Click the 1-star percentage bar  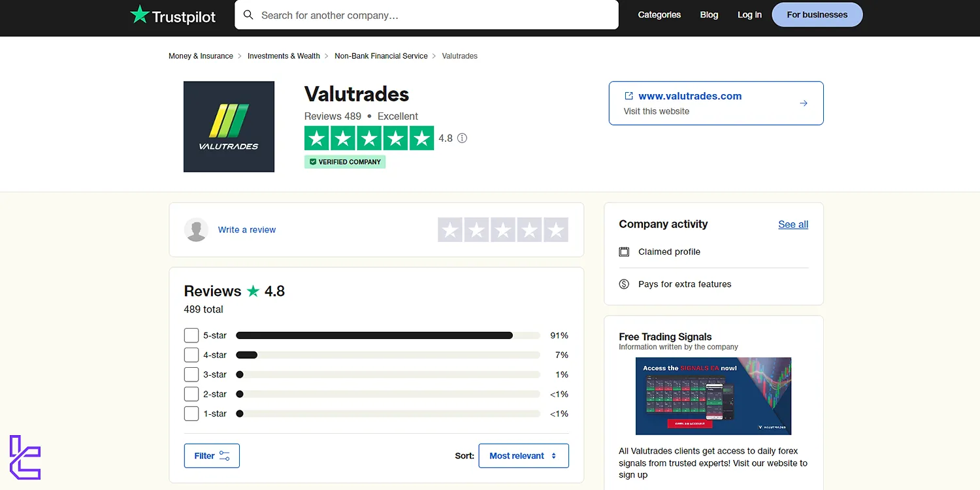(x=388, y=414)
